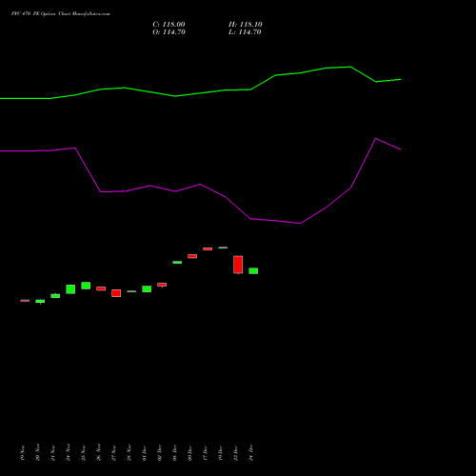This screenshot has width=476, height=476.
Task: Click the '24 Nov' date label
Action: click(x=69, y=452)
